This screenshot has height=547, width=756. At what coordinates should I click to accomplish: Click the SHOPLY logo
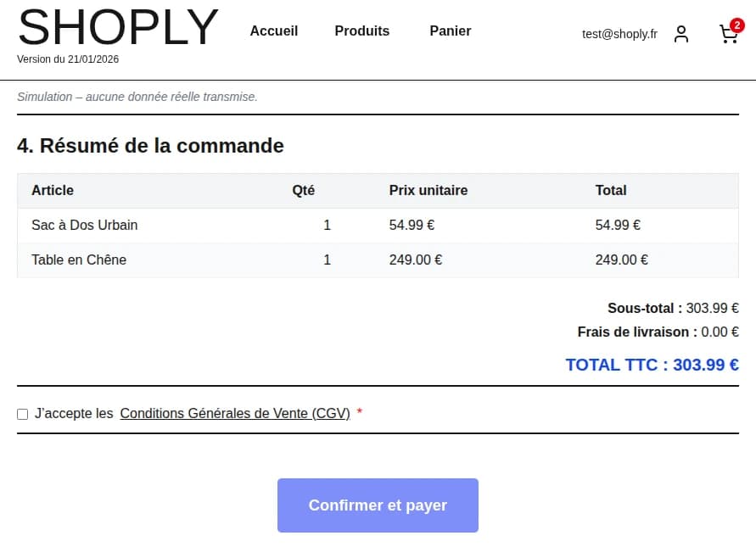pyautogui.click(x=118, y=28)
